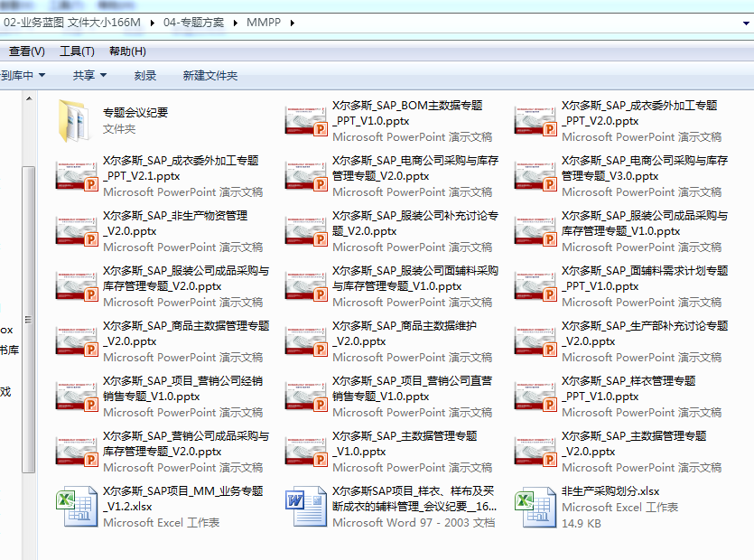Click the MMPP breadcrumb segment

[x=264, y=23]
